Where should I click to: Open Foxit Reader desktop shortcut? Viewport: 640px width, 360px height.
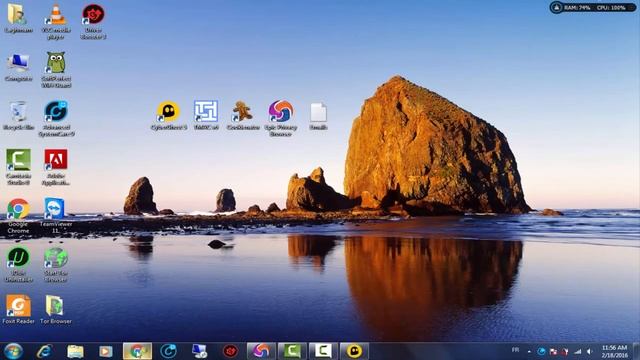pyautogui.click(x=18, y=310)
